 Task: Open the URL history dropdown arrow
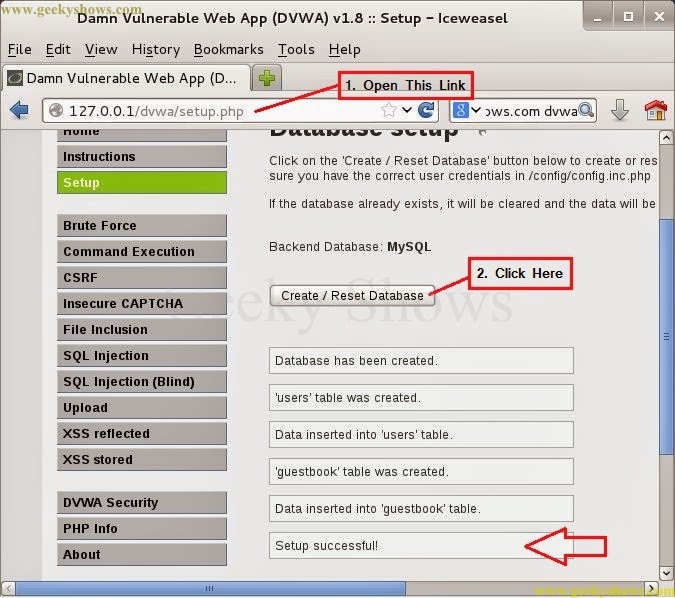(x=407, y=111)
